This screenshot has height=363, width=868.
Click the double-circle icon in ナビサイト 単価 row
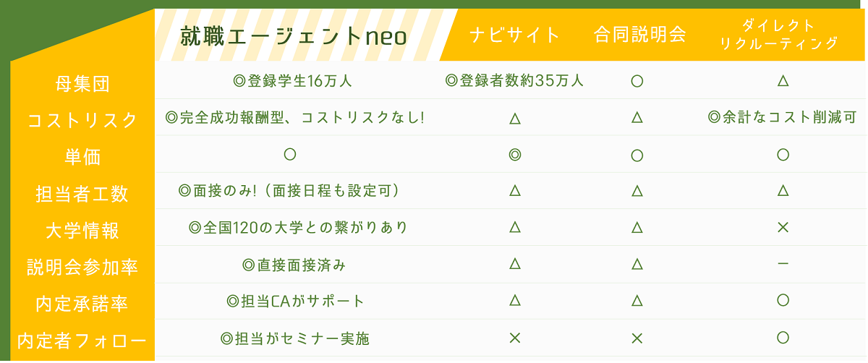click(514, 154)
